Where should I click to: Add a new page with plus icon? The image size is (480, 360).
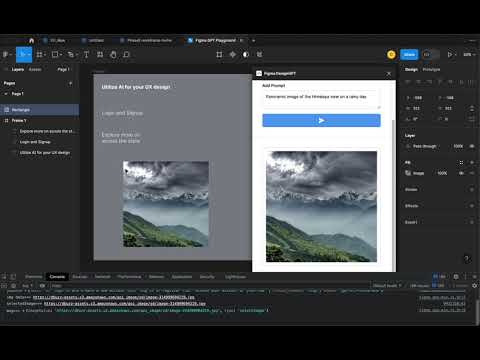point(70,83)
